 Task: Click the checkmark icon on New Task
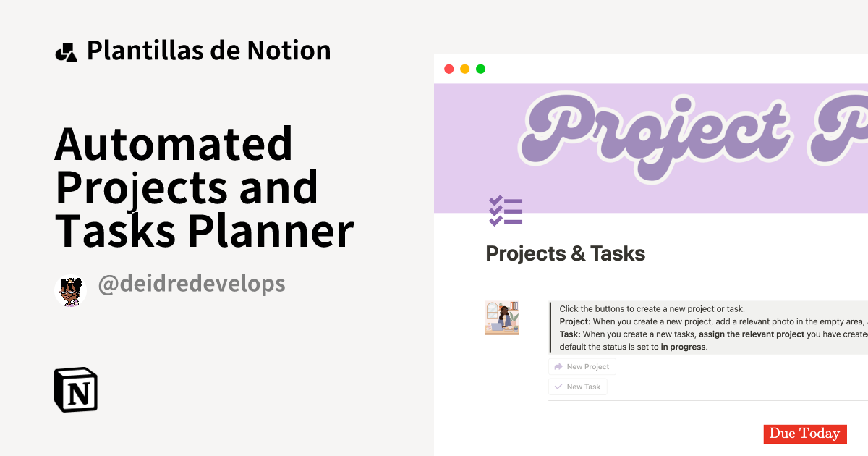558,387
